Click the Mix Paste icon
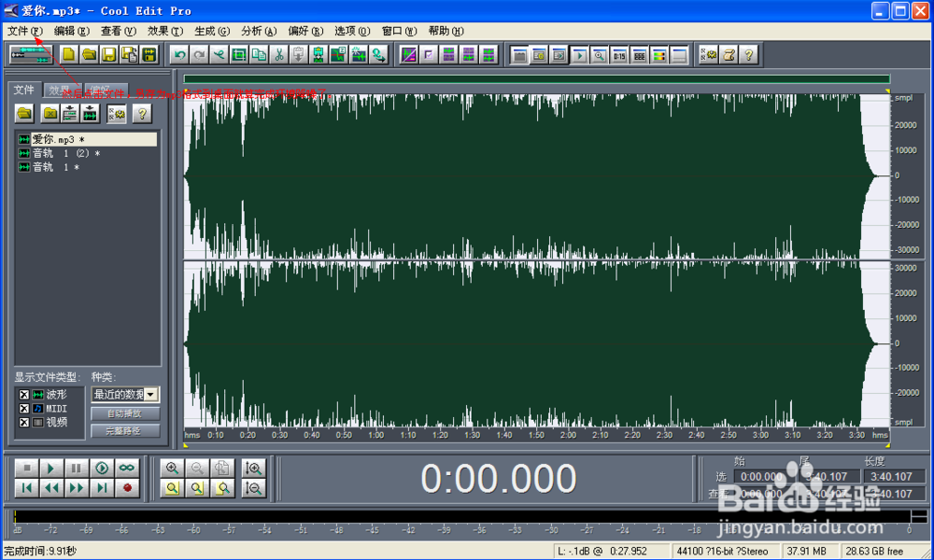 tap(318, 55)
